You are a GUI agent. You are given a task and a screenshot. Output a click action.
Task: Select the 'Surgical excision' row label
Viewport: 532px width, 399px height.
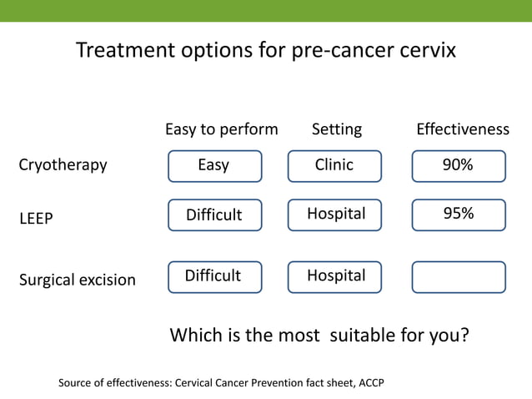[78, 280]
